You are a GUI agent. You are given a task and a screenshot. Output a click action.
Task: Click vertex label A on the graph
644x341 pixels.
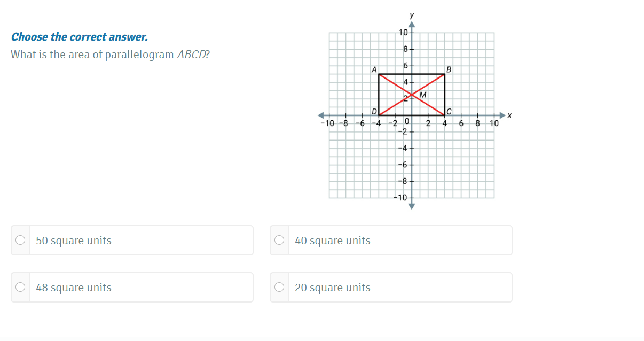click(x=374, y=69)
